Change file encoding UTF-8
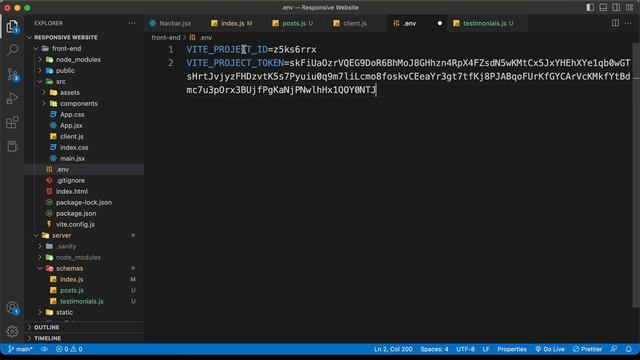This screenshot has width=640, height=360. [x=465, y=349]
